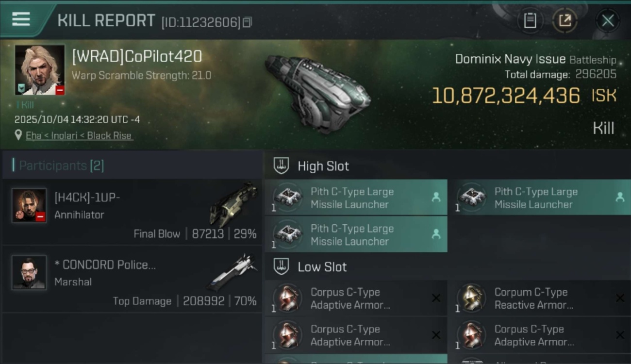631x364 pixels.
Task: Close the kill report window
Action: pyautogui.click(x=608, y=20)
